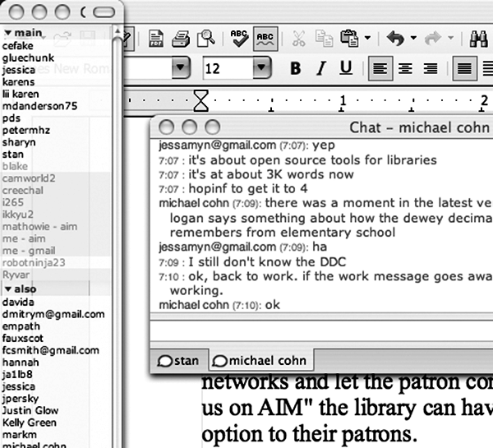Collapse the 'main' buddy group
The height and width of the screenshot is (448, 493).
(7, 34)
